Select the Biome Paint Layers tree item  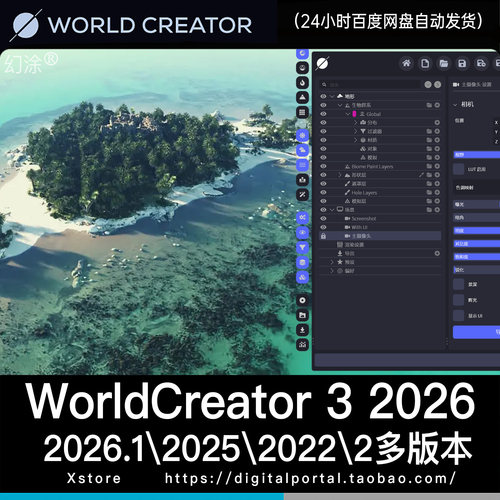coord(369,166)
